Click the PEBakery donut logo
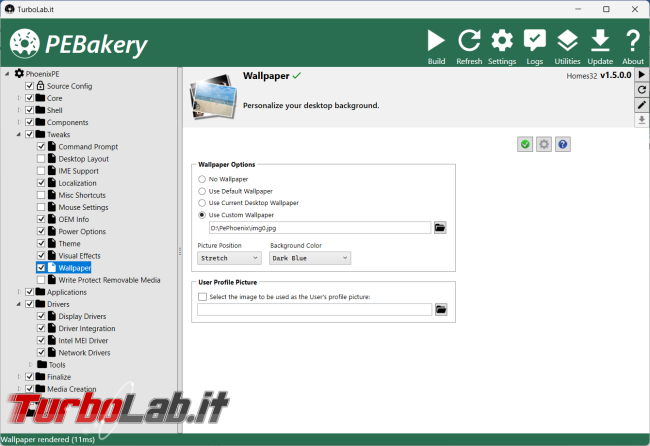 click(x=25, y=44)
